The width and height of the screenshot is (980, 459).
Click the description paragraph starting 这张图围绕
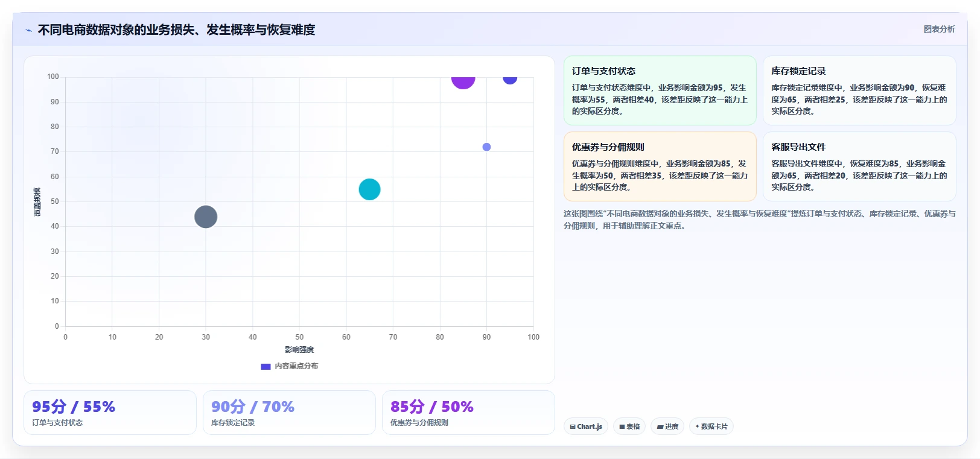tap(759, 220)
